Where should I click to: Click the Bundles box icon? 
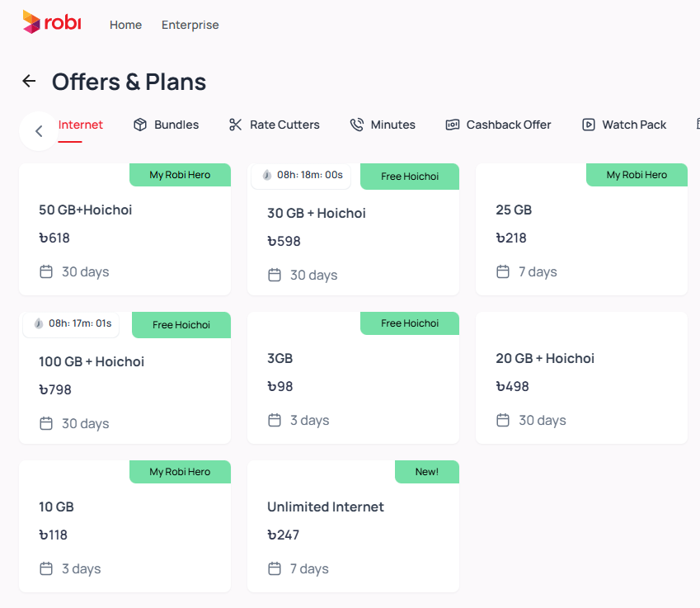pyautogui.click(x=140, y=125)
